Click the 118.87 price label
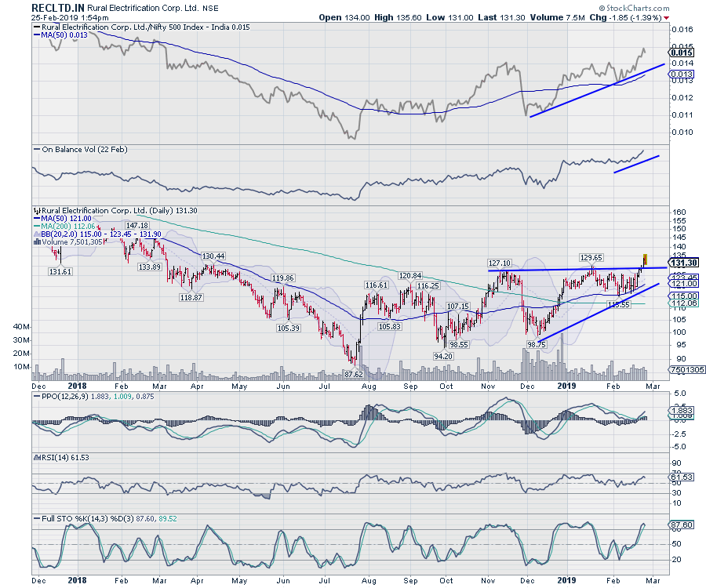The height and width of the screenshot is (588, 706). (191, 297)
